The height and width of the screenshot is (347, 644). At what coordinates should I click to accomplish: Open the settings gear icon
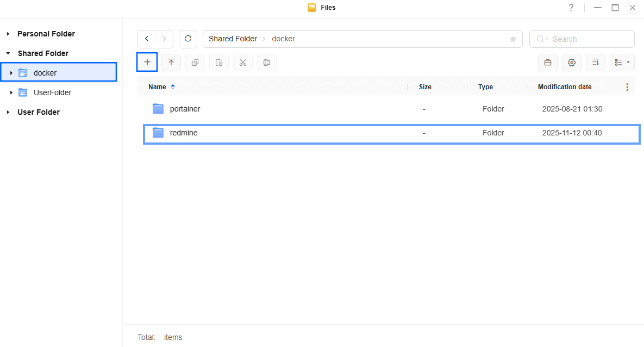coord(572,63)
